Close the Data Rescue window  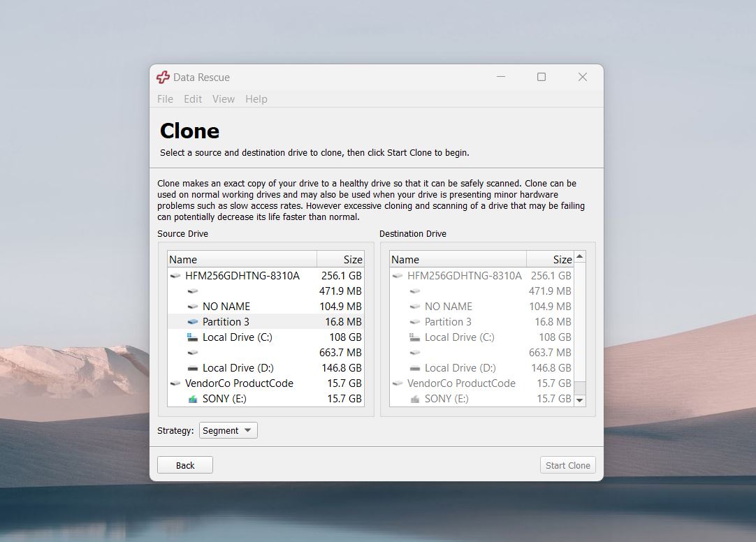pyautogui.click(x=583, y=77)
